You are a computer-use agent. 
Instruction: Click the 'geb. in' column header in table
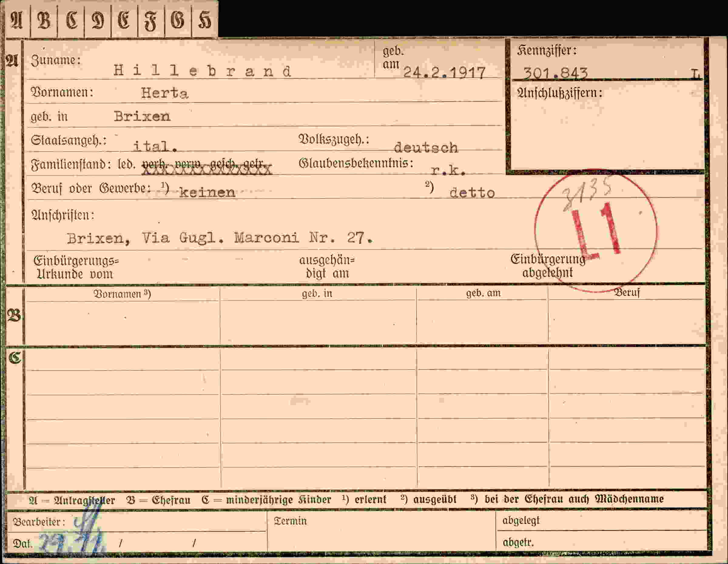[x=317, y=294]
